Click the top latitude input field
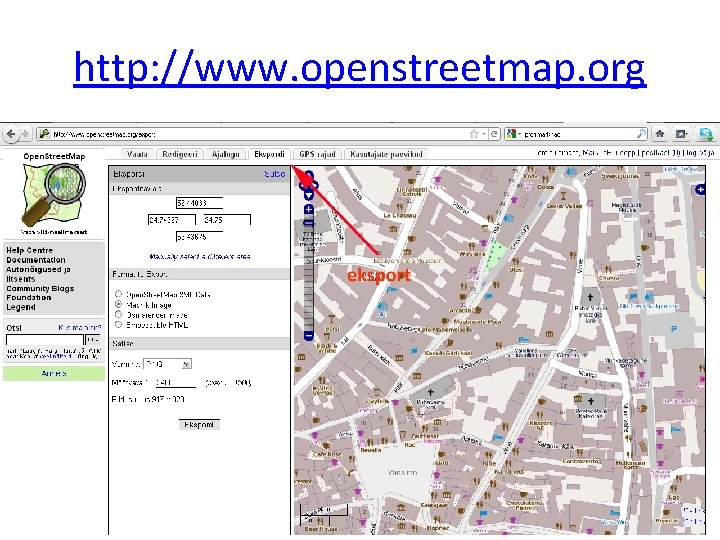Viewport: 720px width, 540px height. click(x=199, y=203)
